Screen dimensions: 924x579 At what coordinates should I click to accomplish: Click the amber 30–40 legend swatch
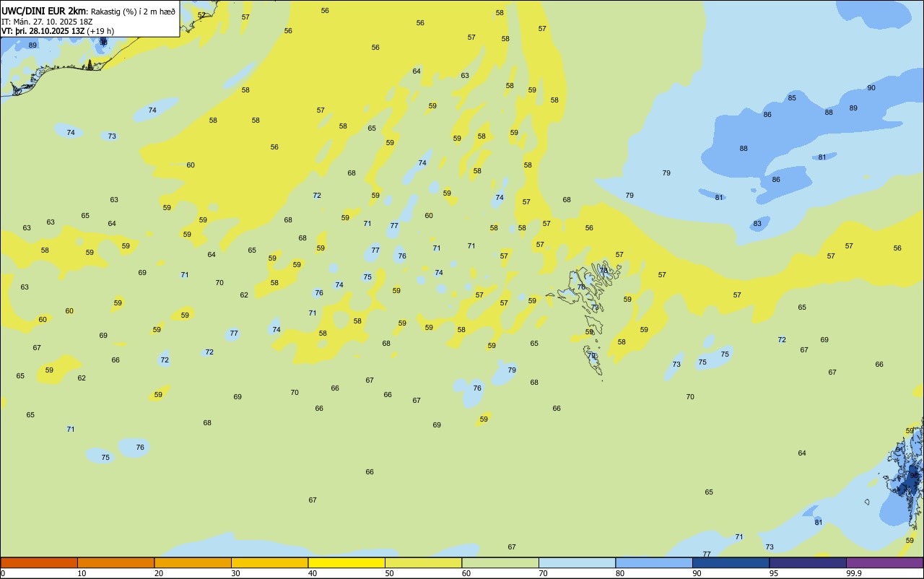click(269, 562)
